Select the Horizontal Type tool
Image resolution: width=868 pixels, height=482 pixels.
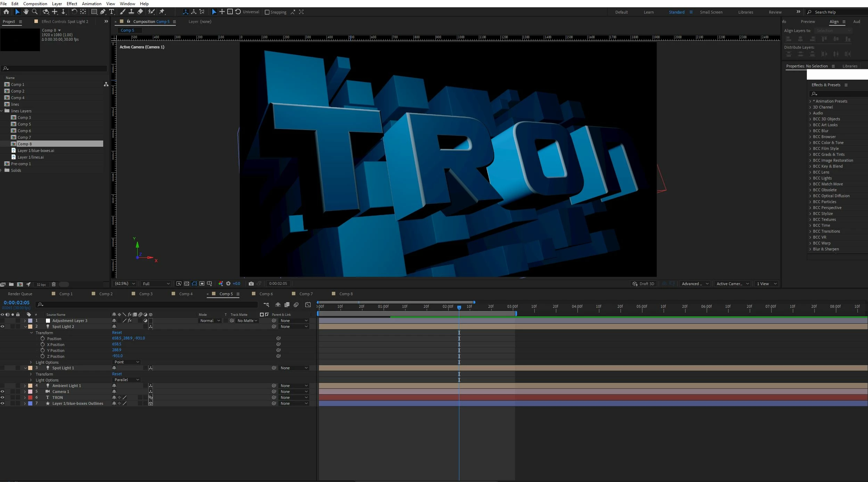[112, 12]
